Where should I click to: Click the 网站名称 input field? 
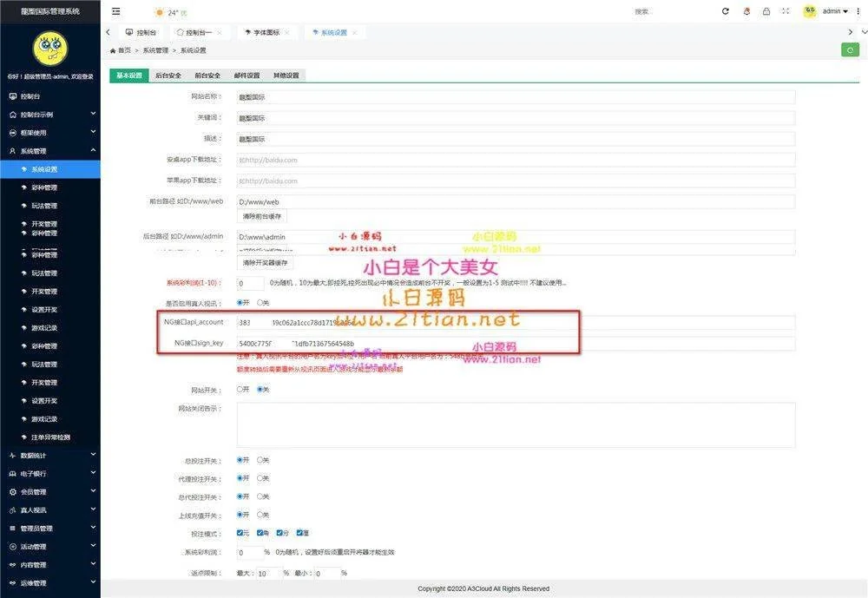516,96
